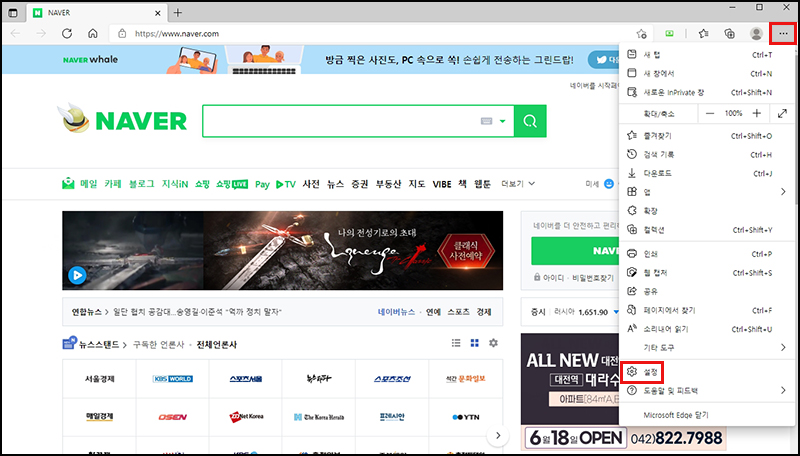Expand 도움말 및 피드백 submenu
This screenshot has height=456, width=800.
[x=709, y=391]
